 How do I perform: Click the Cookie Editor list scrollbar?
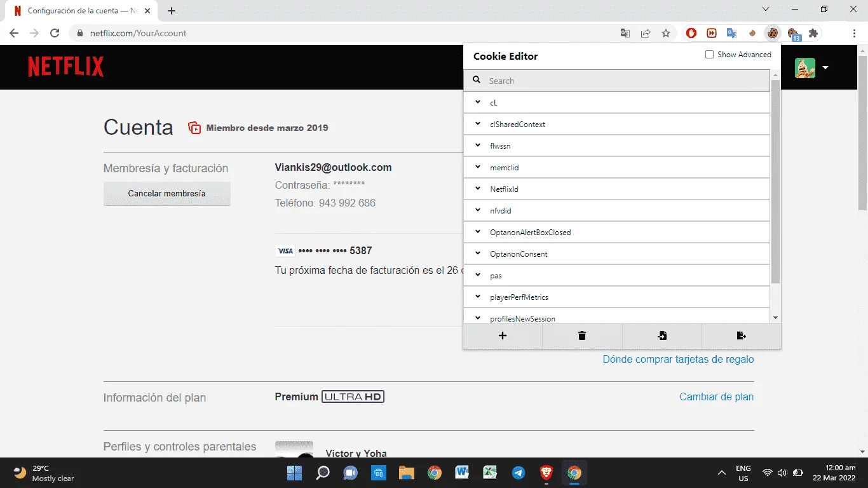tap(775, 182)
